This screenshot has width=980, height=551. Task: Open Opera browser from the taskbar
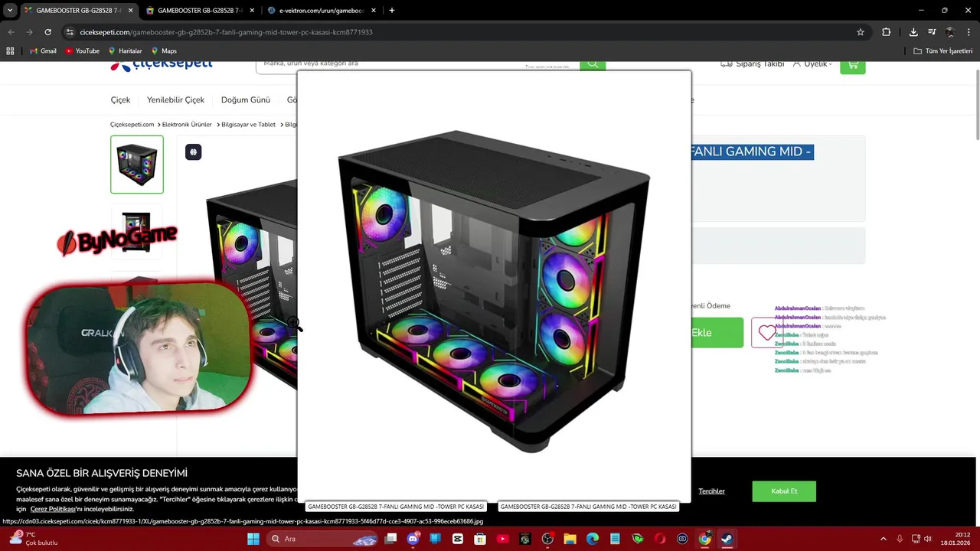(x=660, y=539)
